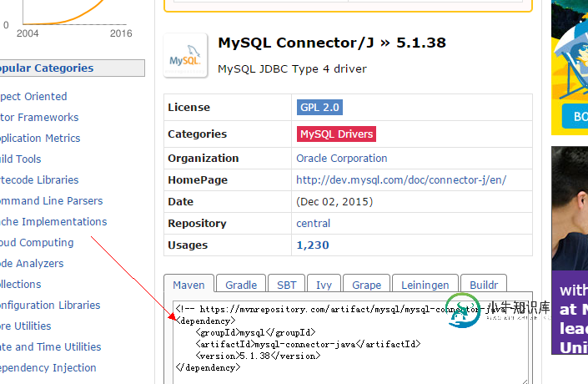The height and width of the screenshot is (384, 588).
Task: Open the beach chair advertisement banner
Action: [x=570, y=68]
